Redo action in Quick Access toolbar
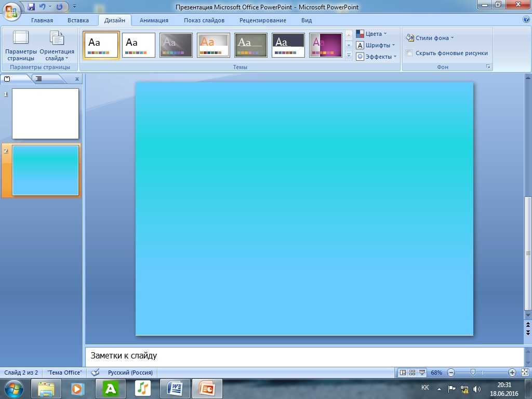This screenshot has width=532, height=399. pos(59,6)
